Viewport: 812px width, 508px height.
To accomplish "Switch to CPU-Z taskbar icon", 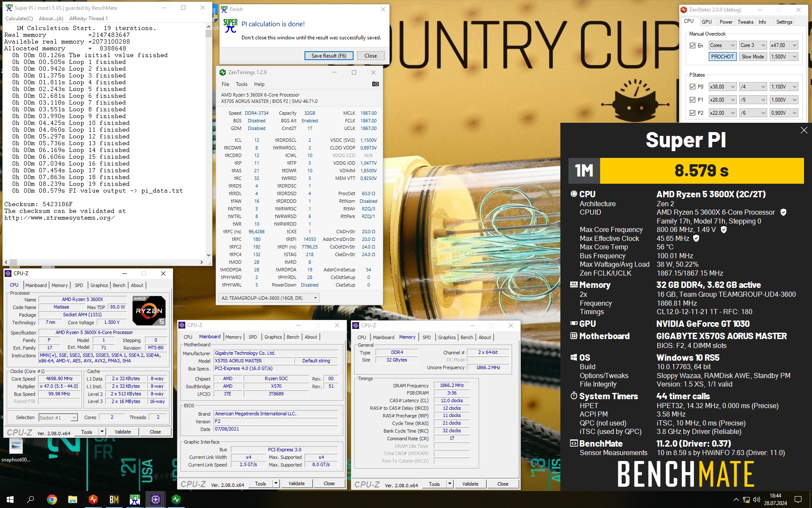I will click(x=155, y=500).
